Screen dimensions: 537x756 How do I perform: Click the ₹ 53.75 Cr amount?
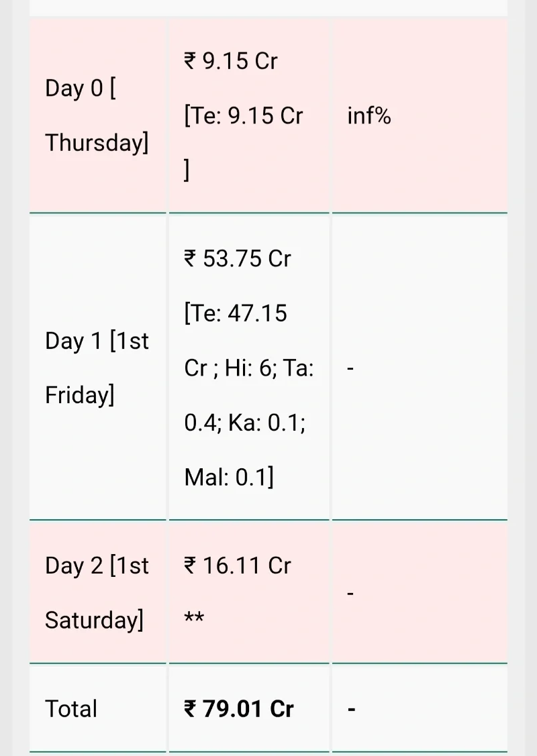238,258
